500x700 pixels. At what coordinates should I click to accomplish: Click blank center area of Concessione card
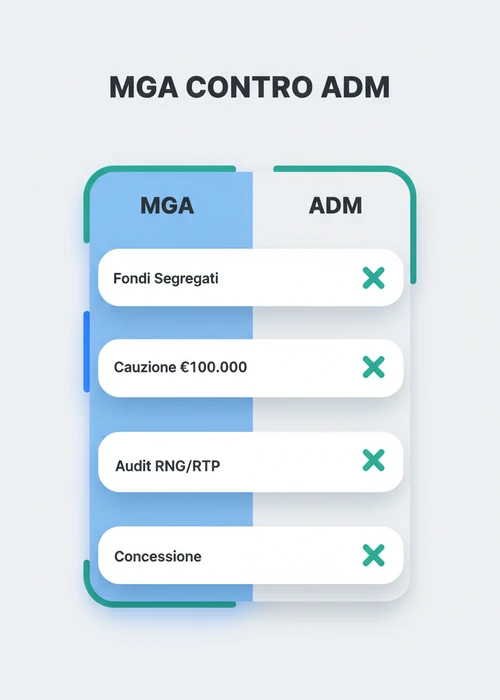coord(281,555)
